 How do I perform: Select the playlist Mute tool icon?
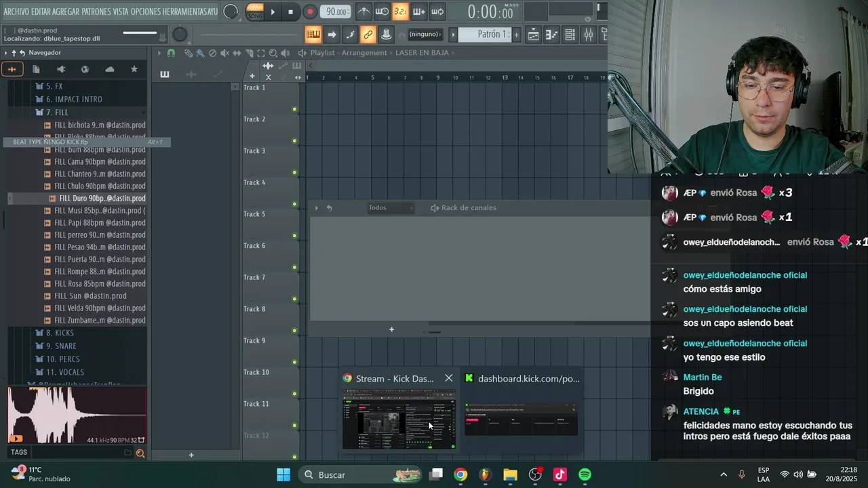[x=225, y=53]
